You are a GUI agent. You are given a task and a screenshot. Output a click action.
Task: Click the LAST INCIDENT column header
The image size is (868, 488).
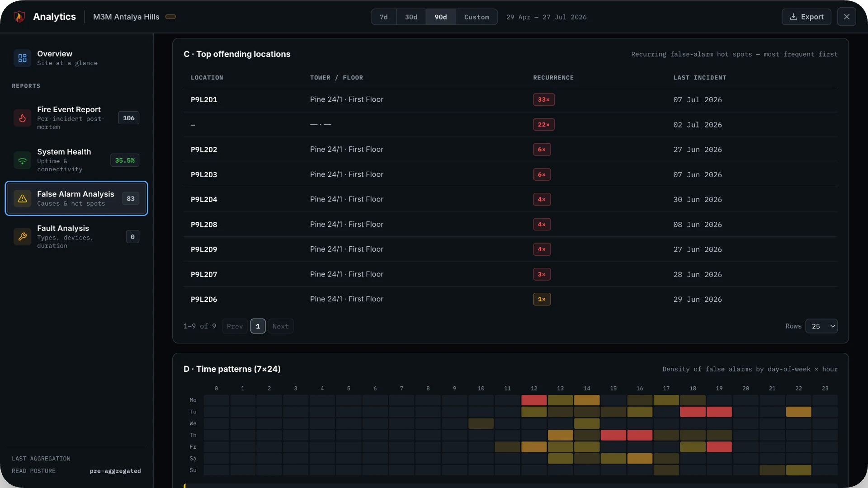[699, 78]
